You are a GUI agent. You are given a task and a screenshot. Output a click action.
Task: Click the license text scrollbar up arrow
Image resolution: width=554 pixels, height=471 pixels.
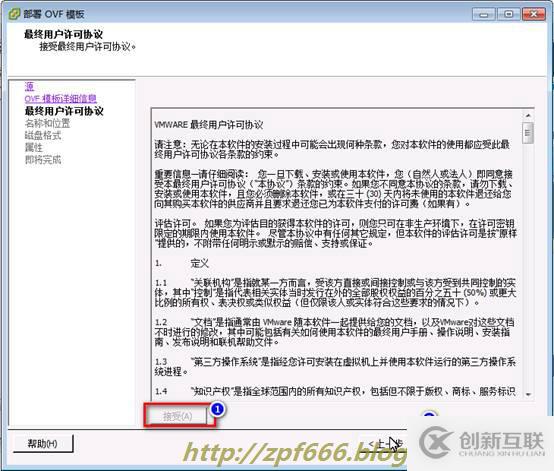[528, 115]
